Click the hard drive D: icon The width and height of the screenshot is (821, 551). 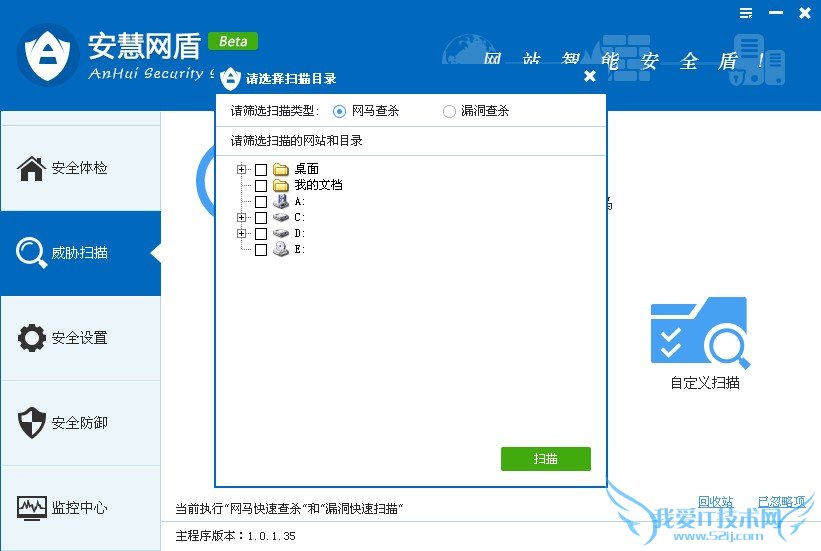281,233
